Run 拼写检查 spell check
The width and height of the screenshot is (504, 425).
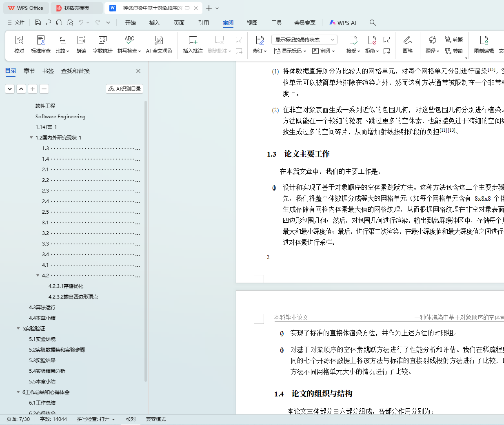pyautogui.click(x=129, y=44)
